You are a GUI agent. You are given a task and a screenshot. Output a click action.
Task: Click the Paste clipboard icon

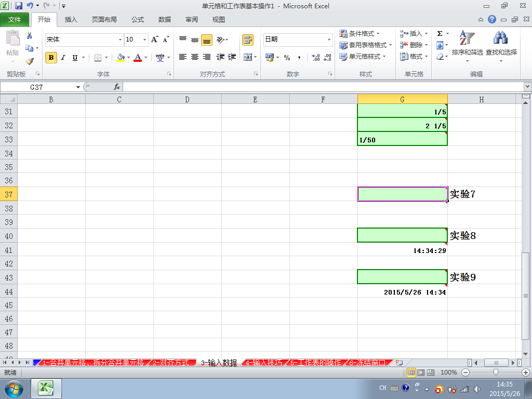coord(13,38)
